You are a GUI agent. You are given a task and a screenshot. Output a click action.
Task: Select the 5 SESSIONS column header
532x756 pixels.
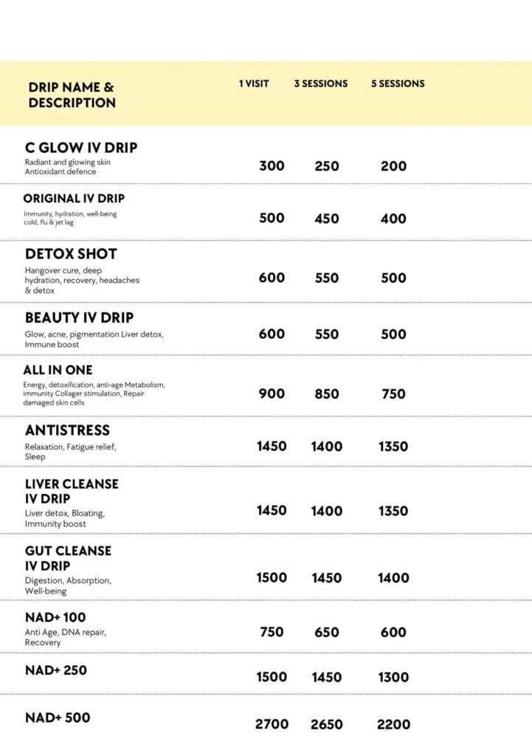coord(398,83)
